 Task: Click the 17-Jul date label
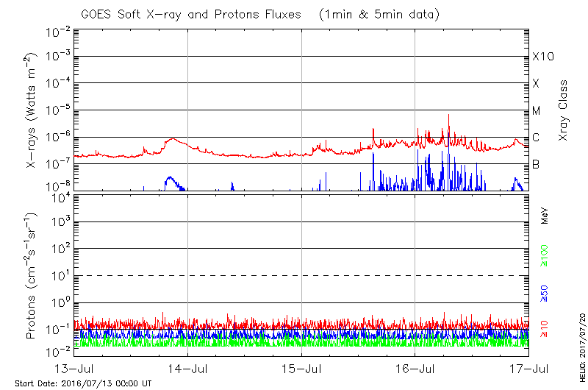click(528, 367)
